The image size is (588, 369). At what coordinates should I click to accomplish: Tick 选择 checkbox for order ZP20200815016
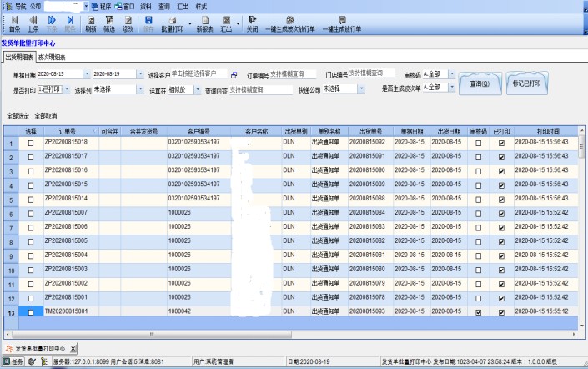pyautogui.click(x=31, y=171)
